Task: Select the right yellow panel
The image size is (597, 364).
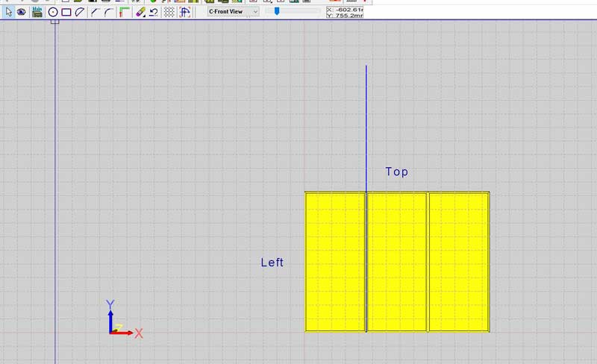Action: [458, 261]
